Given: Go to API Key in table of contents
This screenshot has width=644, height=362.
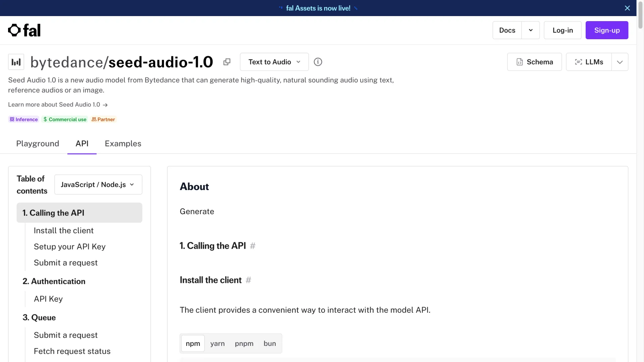Looking at the screenshot, I should (48, 299).
